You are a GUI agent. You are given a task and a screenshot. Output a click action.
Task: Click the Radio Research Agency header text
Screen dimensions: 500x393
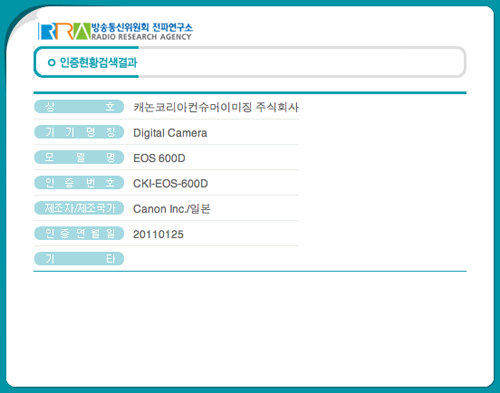(x=141, y=37)
